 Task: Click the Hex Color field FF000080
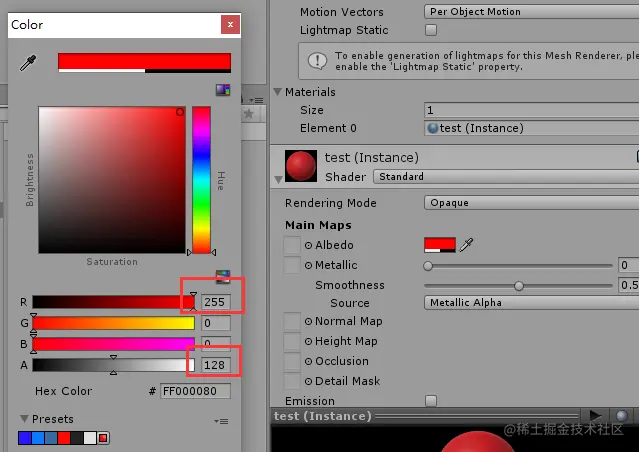pos(195,391)
